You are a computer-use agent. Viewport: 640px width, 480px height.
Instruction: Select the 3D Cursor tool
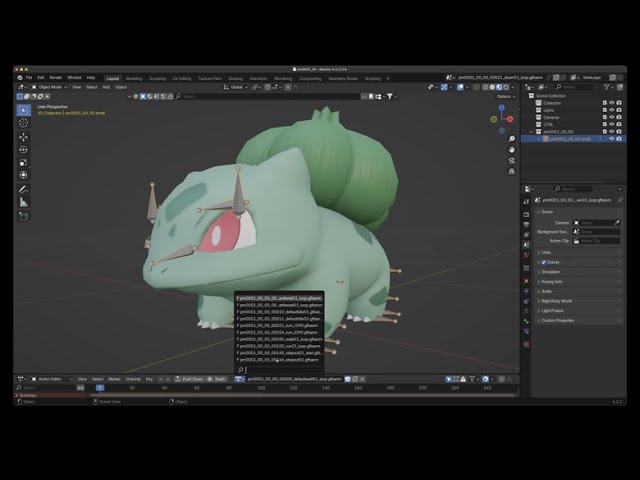coord(23,123)
